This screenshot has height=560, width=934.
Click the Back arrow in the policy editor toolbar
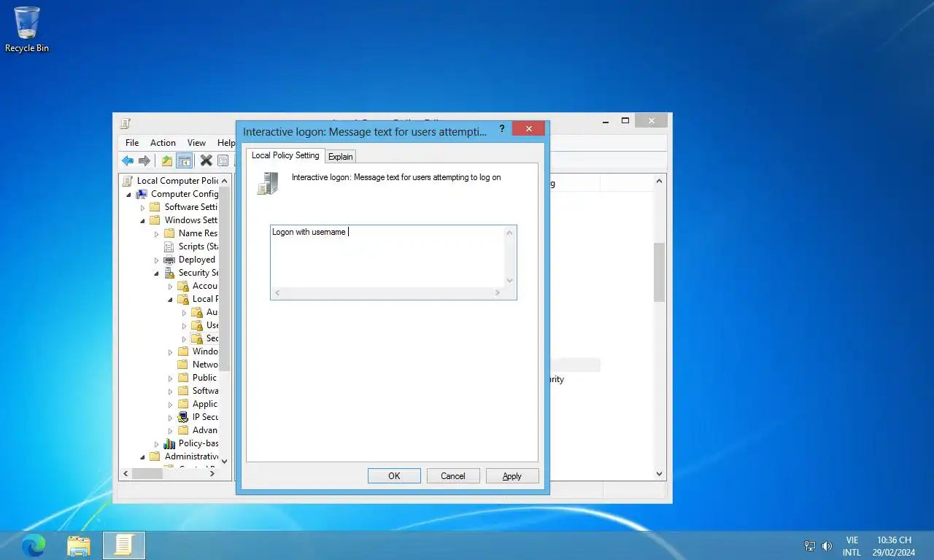click(x=128, y=160)
